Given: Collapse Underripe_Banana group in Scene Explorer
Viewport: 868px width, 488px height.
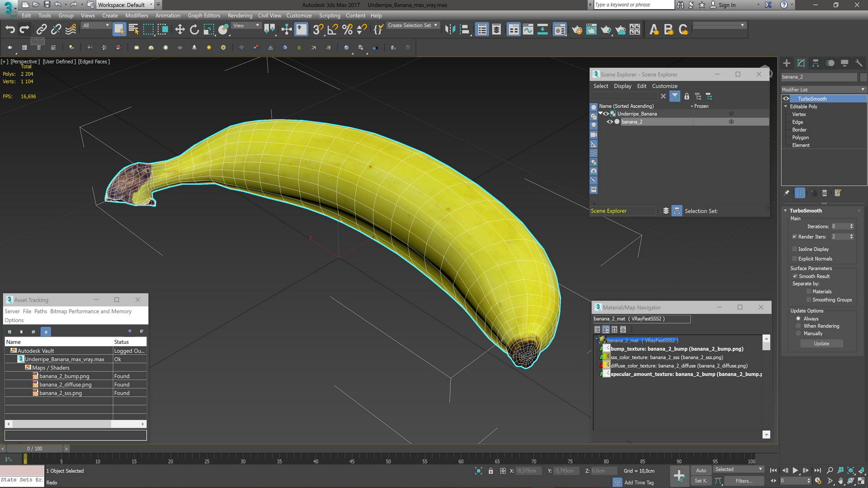Looking at the screenshot, I should (600, 113).
